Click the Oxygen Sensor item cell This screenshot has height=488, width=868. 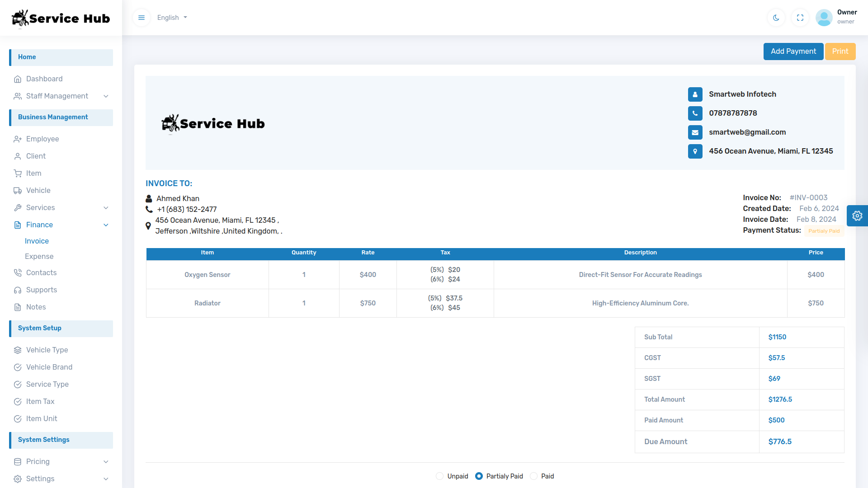coord(208,275)
